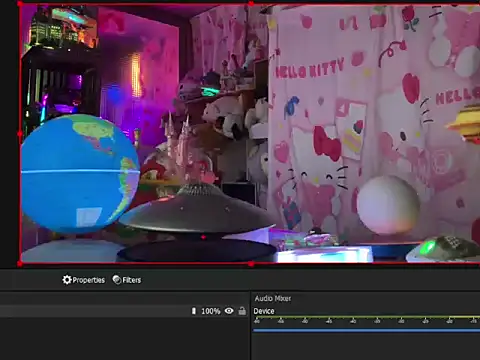The width and height of the screenshot is (480, 360).
Task: Select the Device audio source label
Action: [x=264, y=311]
